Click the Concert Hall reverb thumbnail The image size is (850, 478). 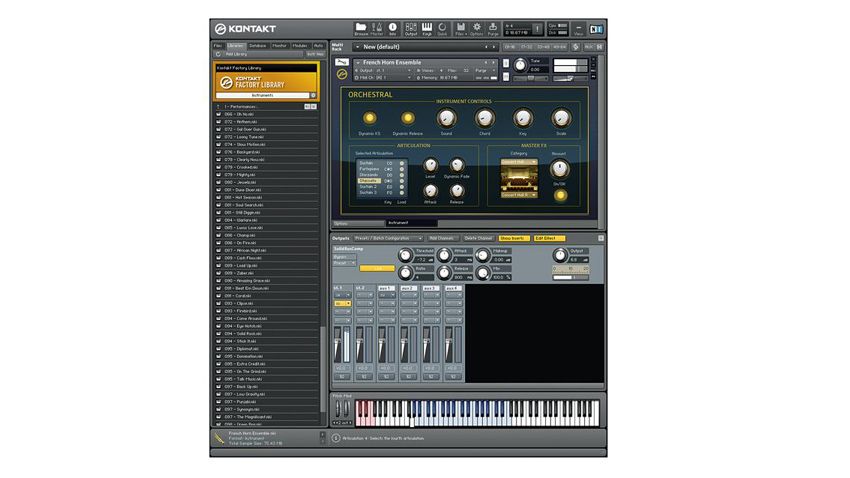(x=519, y=178)
